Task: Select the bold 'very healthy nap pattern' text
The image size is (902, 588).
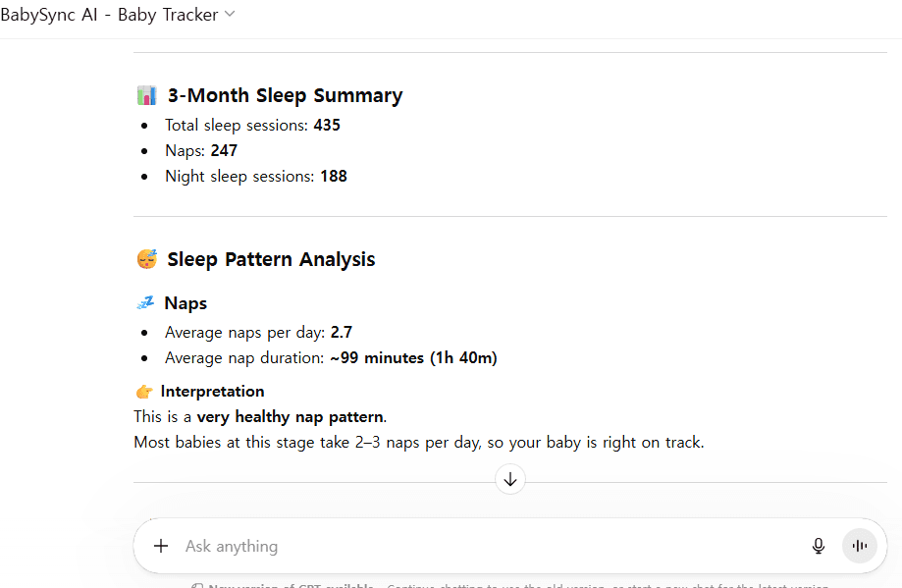Action: pos(290,416)
